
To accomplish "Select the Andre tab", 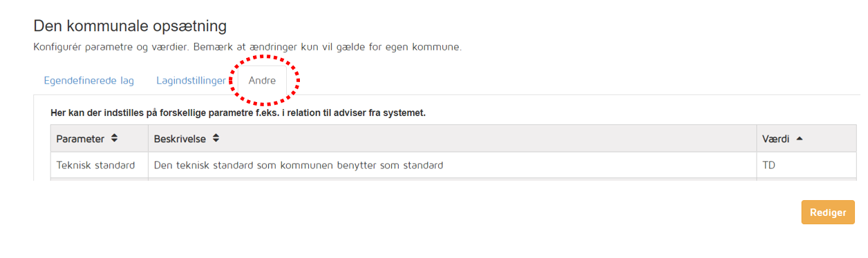I will click(262, 81).
